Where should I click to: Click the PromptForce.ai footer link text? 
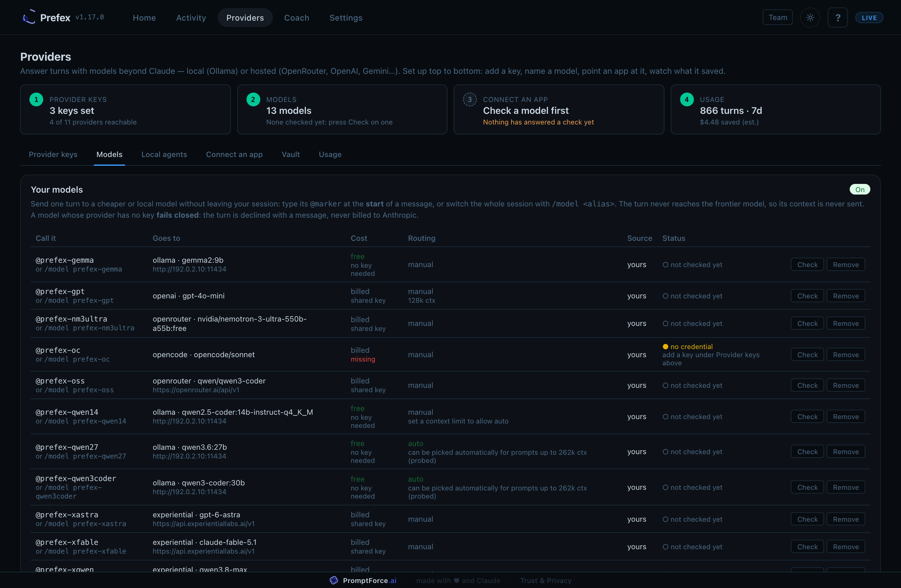coord(369,580)
